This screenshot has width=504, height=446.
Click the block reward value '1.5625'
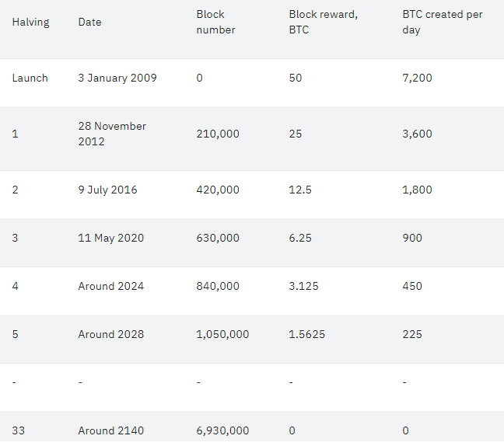click(x=307, y=334)
